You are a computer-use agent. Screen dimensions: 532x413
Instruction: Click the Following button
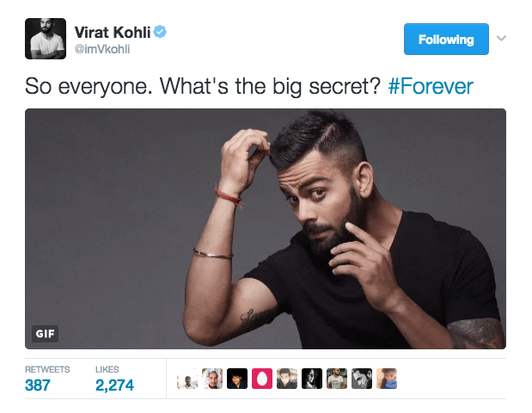pyautogui.click(x=446, y=39)
